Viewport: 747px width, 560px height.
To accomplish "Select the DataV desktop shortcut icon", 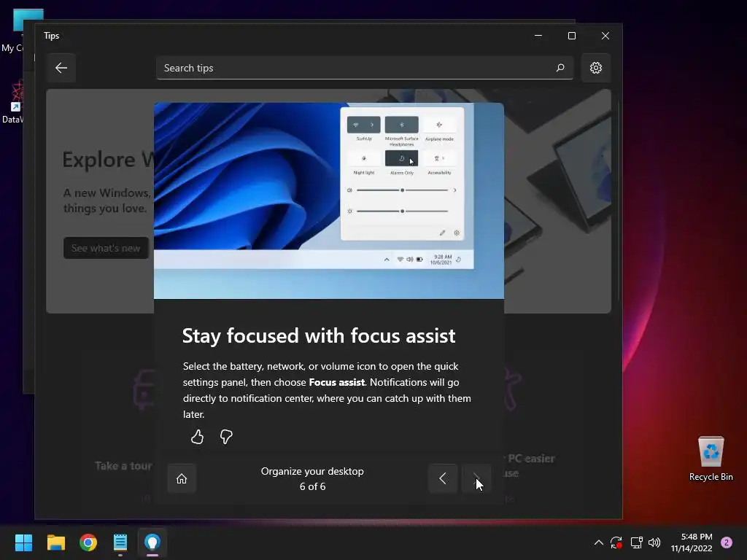I will (x=13, y=102).
